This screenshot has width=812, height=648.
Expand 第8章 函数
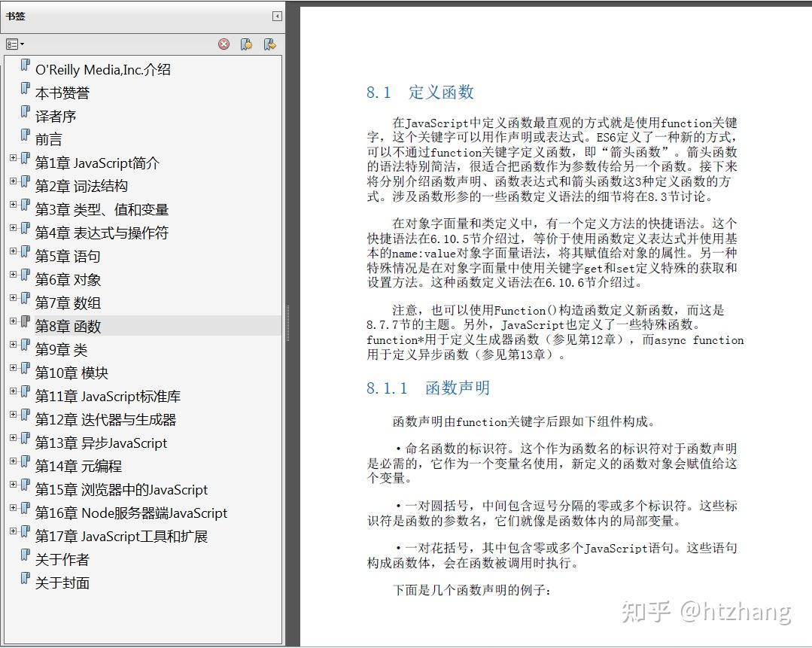click(14, 321)
